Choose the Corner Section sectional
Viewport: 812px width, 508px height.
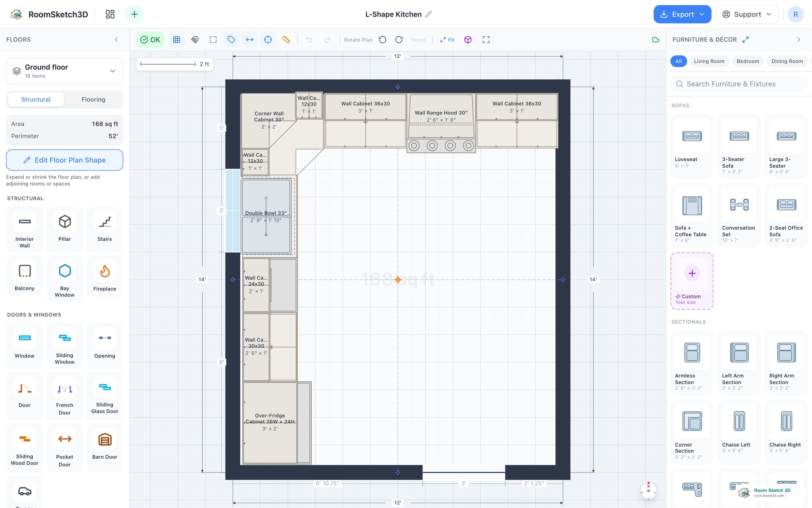coord(692,432)
